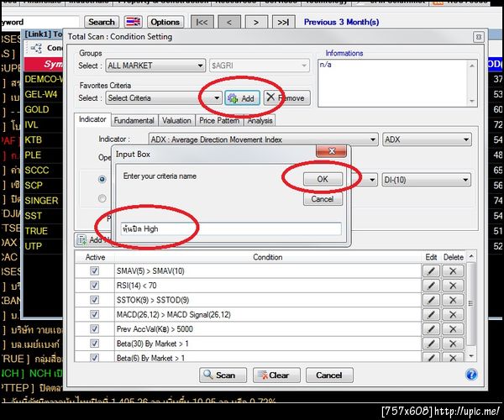The width and height of the screenshot is (504, 420).
Task: Click the criteria name text field
Action: click(x=231, y=228)
